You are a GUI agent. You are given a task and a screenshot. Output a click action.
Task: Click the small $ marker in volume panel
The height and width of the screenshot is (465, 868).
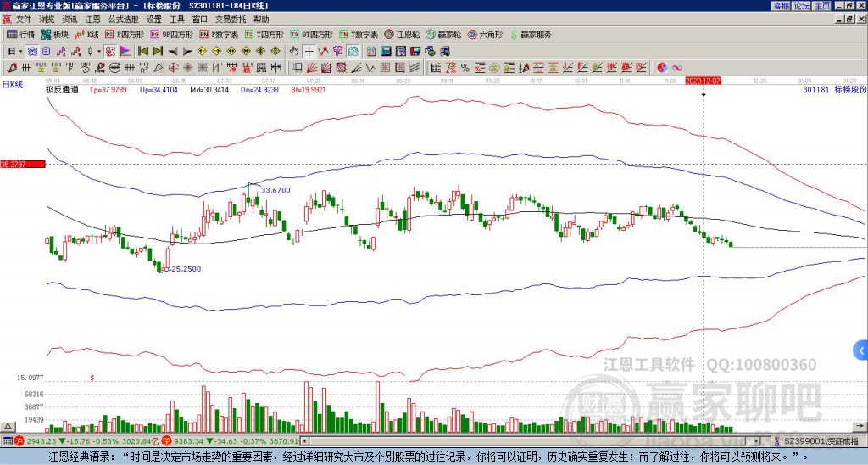92,378
